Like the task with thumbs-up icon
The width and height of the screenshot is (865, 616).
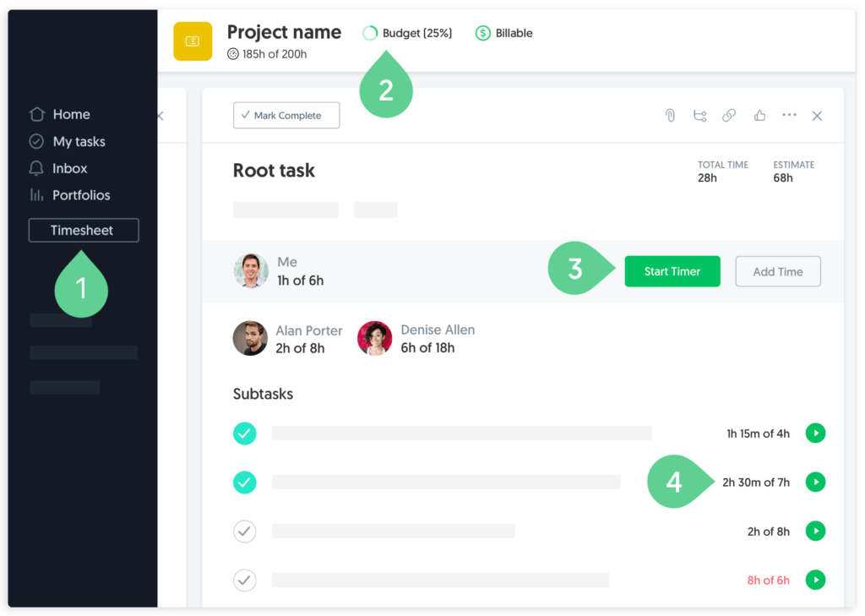tap(759, 116)
